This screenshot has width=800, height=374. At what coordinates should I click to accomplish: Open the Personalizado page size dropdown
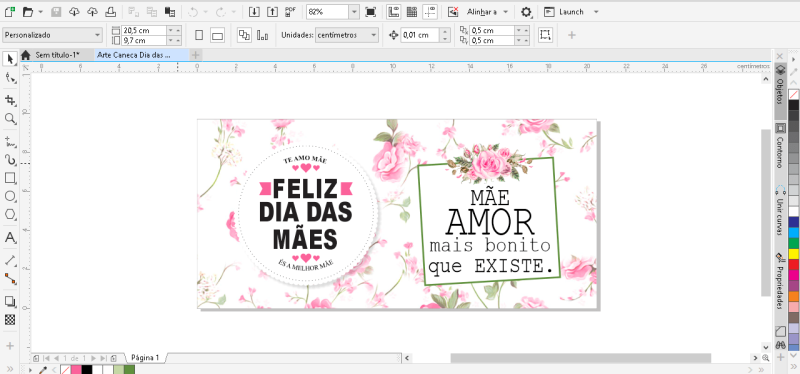pos(53,35)
